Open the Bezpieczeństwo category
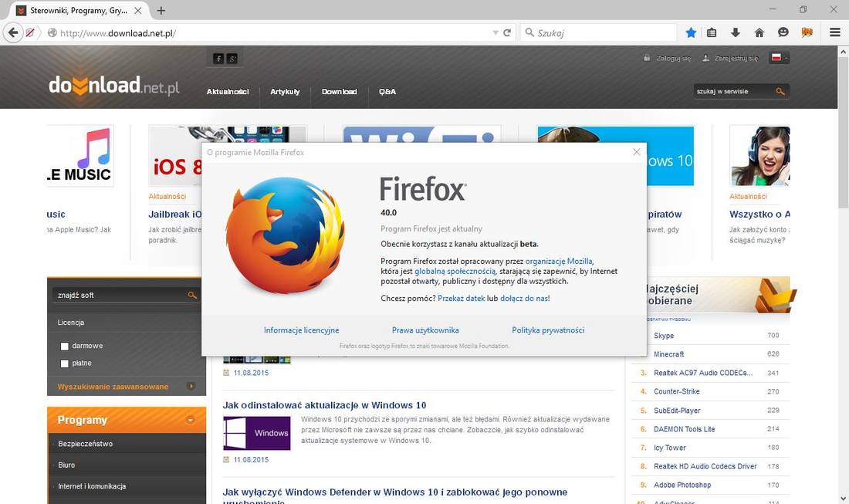Image resolution: width=849 pixels, height=504 pixels. (x=86, y=443)
